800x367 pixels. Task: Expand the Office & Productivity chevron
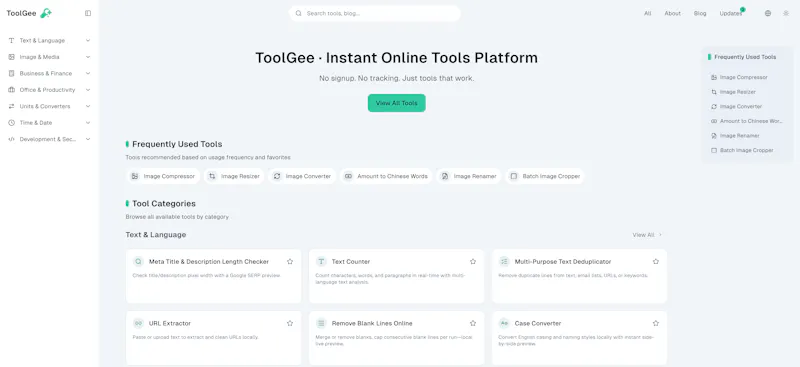(x=88, y=90)
